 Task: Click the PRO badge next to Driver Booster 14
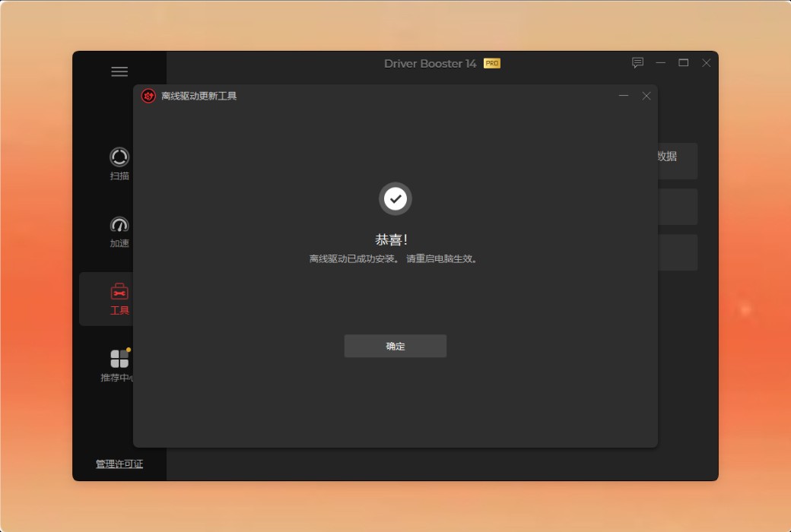pos(492,63)
